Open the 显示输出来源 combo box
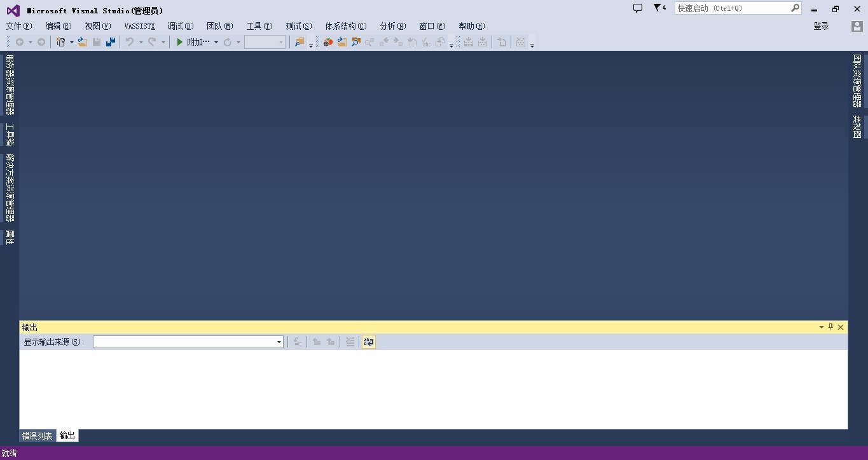The image size is (868, 460). click(x=188, y=342)
